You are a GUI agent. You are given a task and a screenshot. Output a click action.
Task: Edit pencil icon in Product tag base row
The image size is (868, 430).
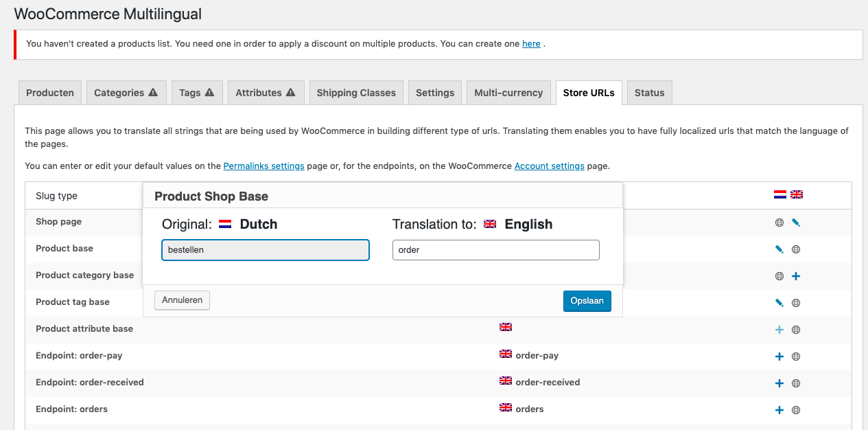click(x=779, y=303)
